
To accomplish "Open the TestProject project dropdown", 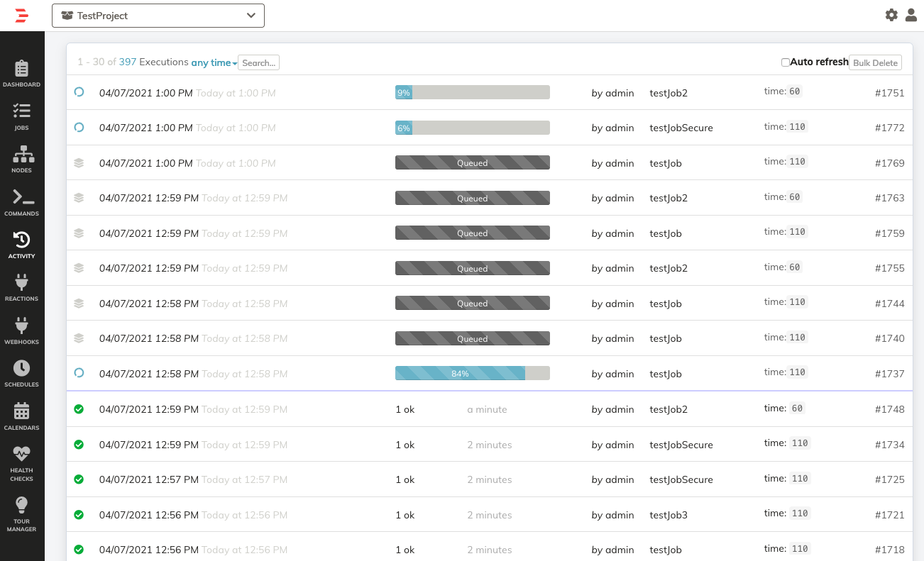I will (x=158, y=15).
